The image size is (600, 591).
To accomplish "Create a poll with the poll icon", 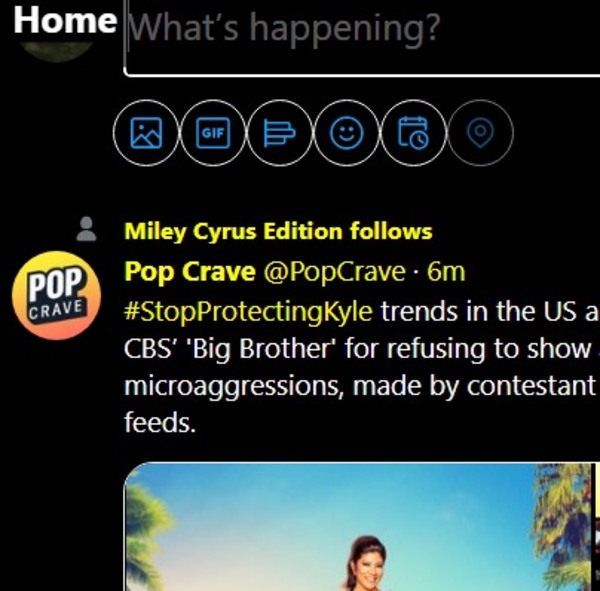I will [281, 133].
